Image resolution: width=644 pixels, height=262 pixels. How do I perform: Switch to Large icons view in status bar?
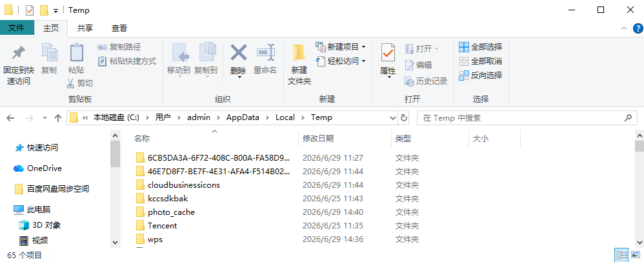[x=635, y=255]
